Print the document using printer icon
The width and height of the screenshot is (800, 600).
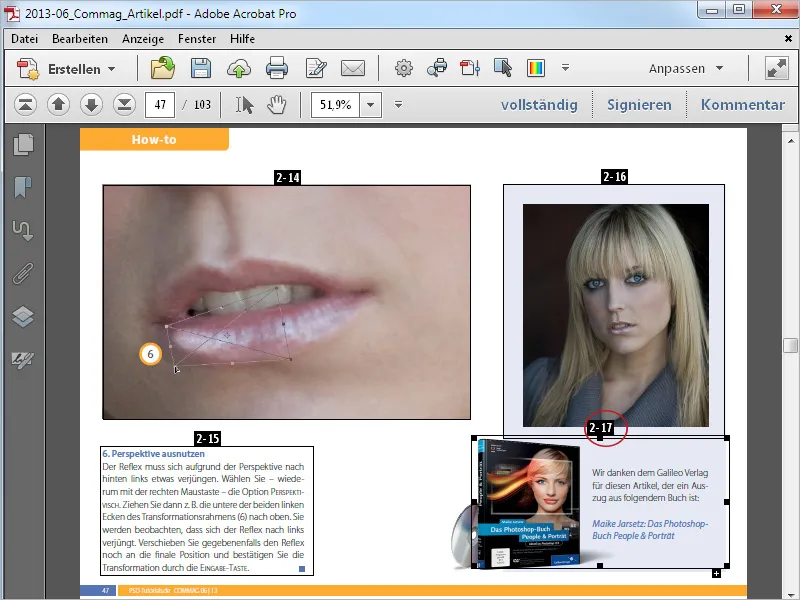[x=277, y=68]
